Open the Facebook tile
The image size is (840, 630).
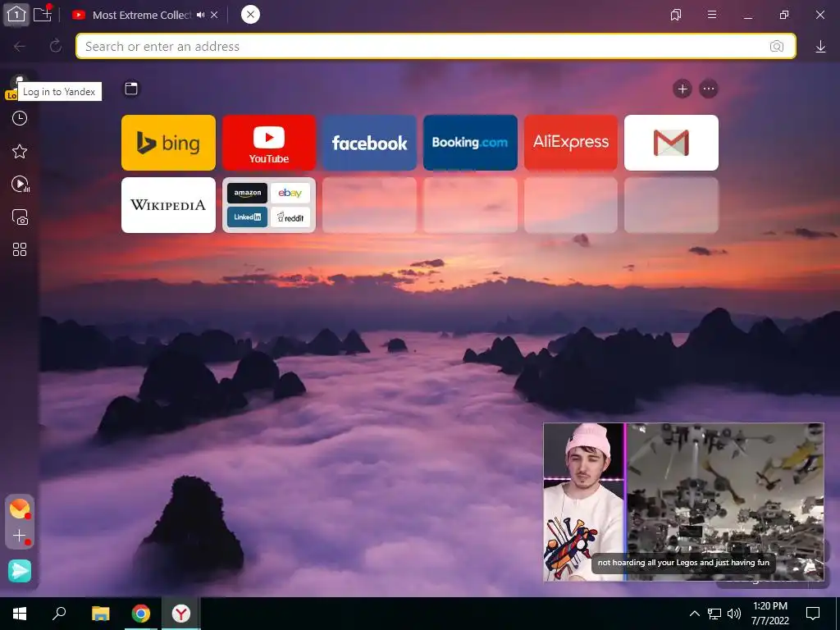pyautogui.click(x=370, y=143)
